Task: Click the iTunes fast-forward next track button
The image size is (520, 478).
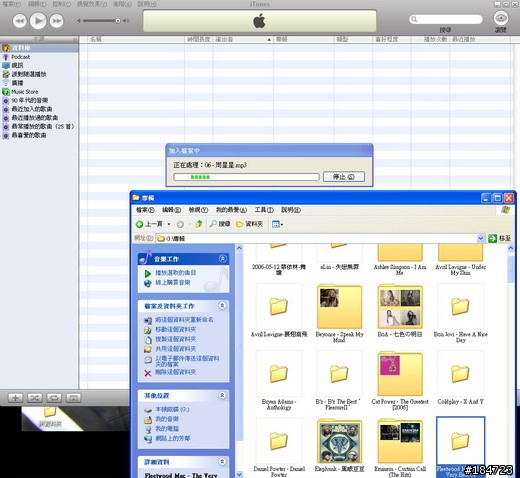Action: [57, 21]
